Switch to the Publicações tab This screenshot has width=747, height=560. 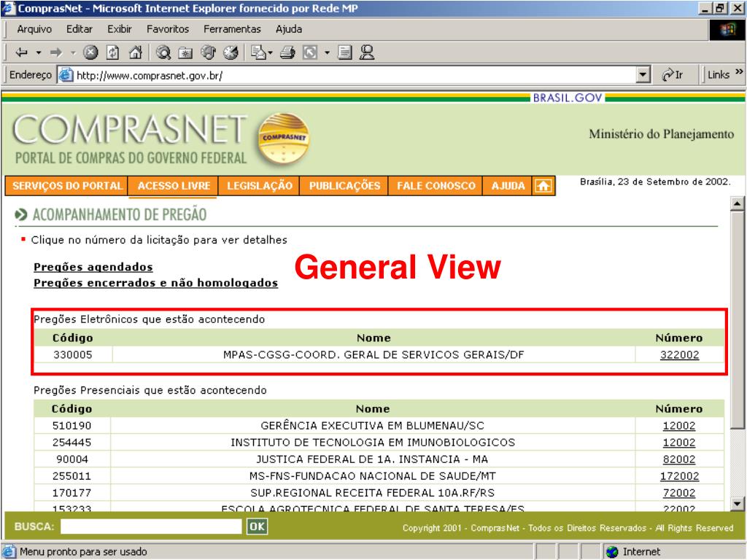(344, 186)
